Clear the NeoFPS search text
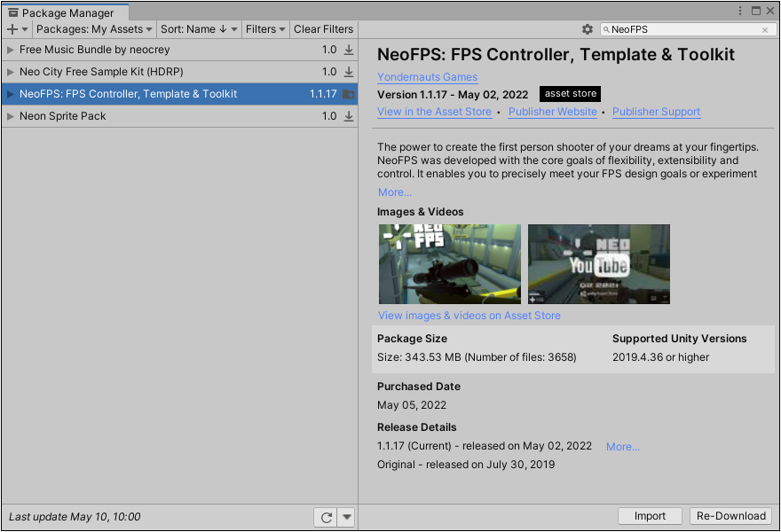This screenshot has width=781, height=532. click(x=765, y=29)
